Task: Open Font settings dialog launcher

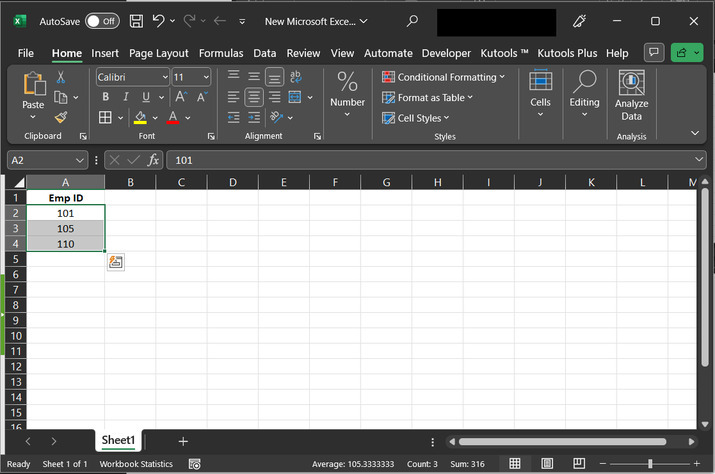Action: (211, 136)
